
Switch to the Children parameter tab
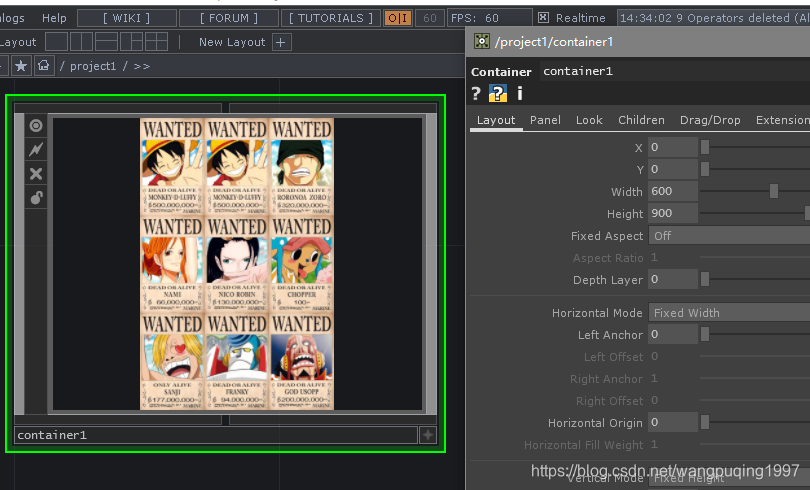click(x=641, y=120)
